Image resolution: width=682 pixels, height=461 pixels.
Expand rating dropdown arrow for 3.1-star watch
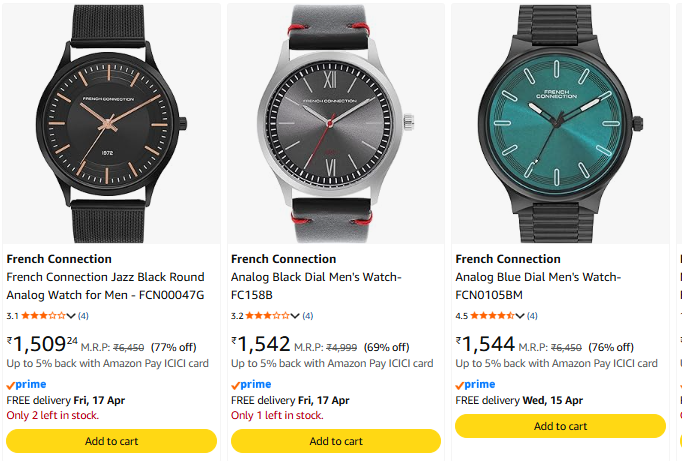71,316
